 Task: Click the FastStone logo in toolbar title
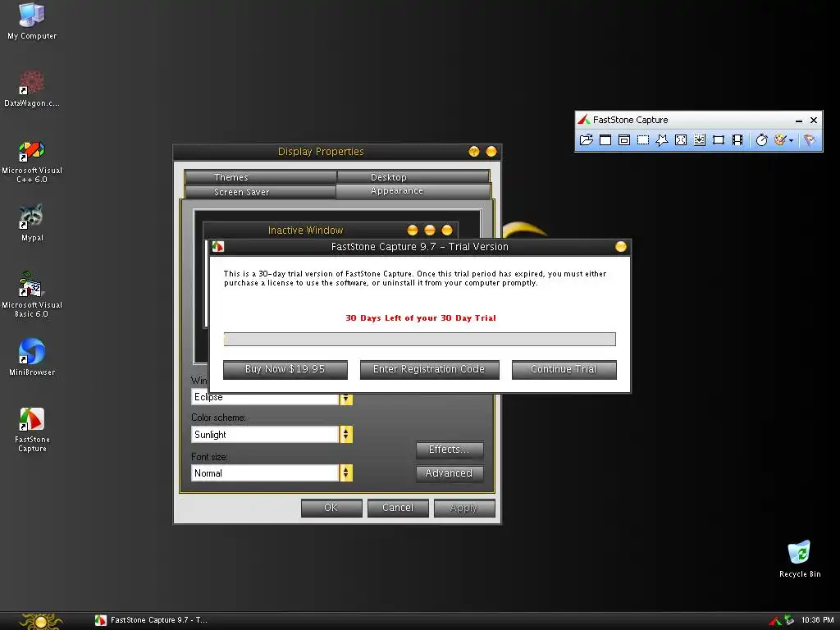pos(584,120)
